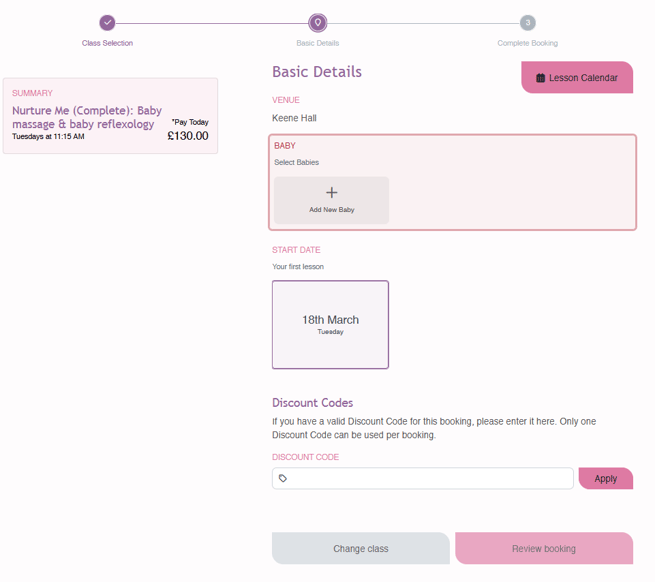655x582 pixels.
Task: Click the Basic Details location pin step icon
Action: (318, 23)
